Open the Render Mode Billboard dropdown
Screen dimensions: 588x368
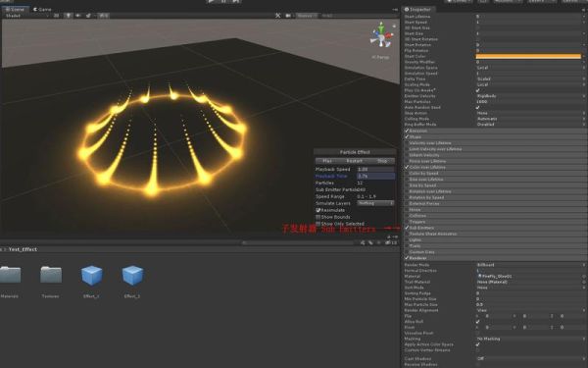pyautogui.click(x=530, y=265)
